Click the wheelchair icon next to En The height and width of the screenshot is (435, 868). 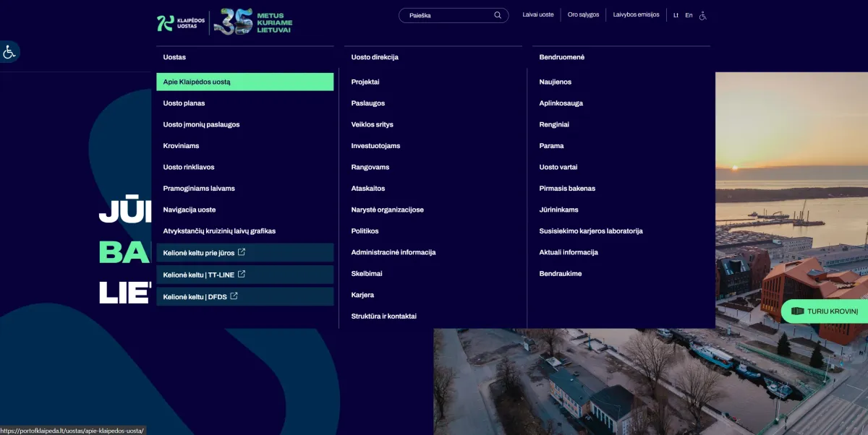702,15
